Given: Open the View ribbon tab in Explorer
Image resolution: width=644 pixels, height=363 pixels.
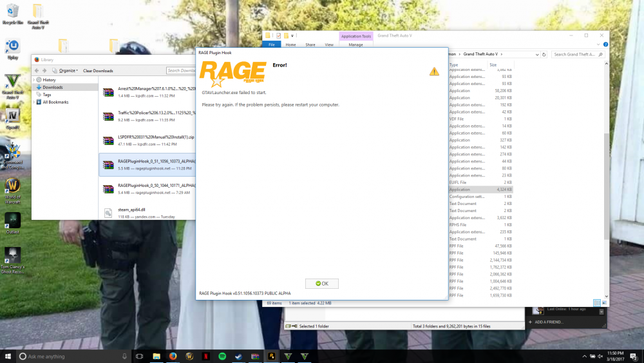Looking at the screenshot, I should coord(329,44).
